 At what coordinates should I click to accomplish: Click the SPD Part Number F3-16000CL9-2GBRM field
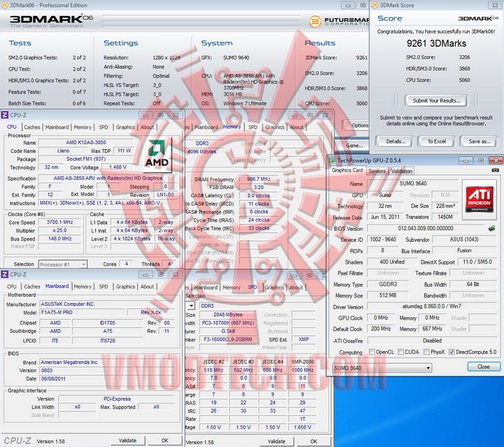[228, 339]
